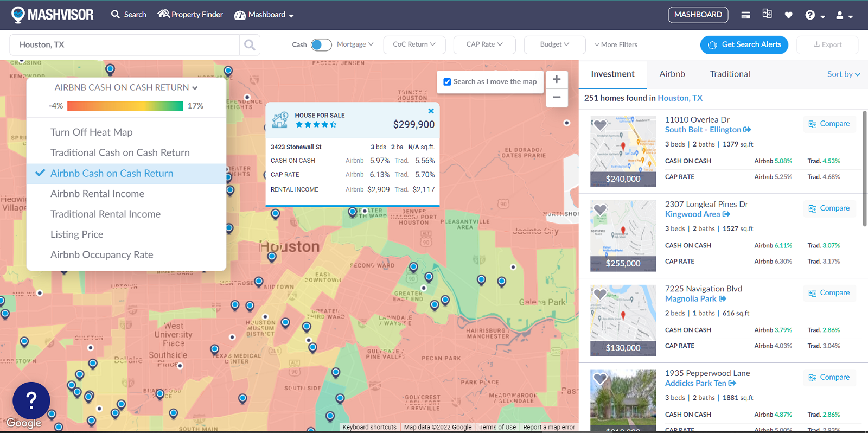Zoom in on the map
868x433 pixels.
click(x=557, y=79)
